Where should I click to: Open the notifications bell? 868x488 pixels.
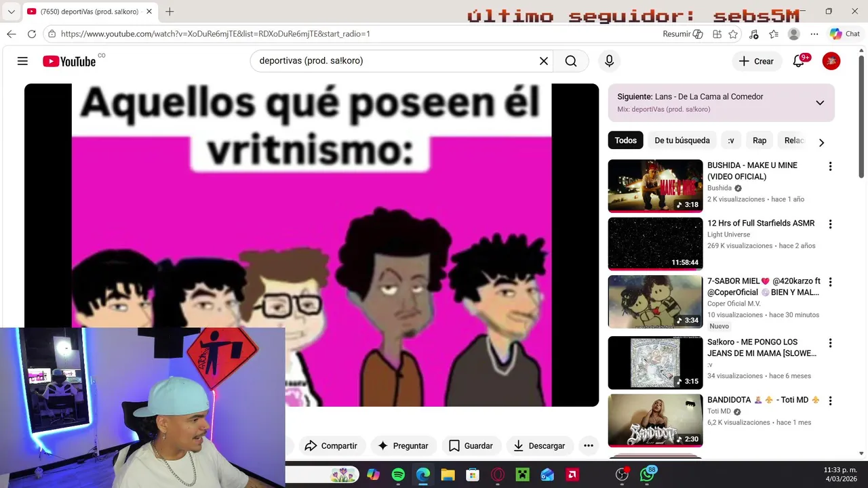[799, 61]
